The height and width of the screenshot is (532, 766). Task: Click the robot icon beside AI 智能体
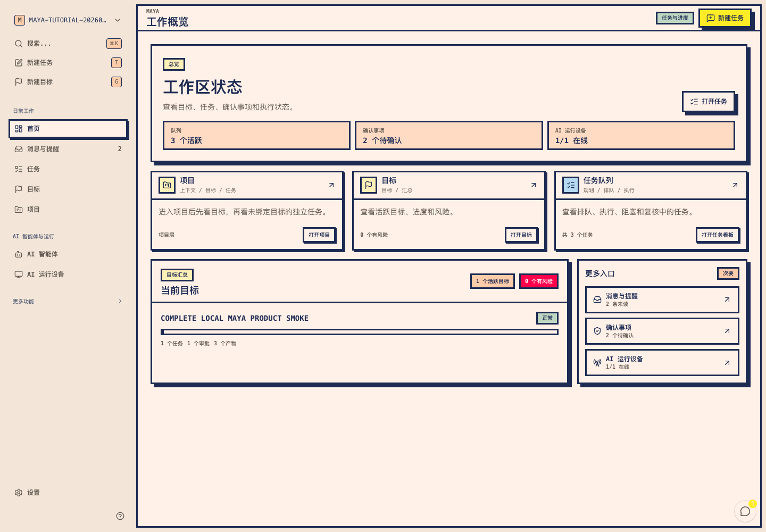tap(19, 254)
